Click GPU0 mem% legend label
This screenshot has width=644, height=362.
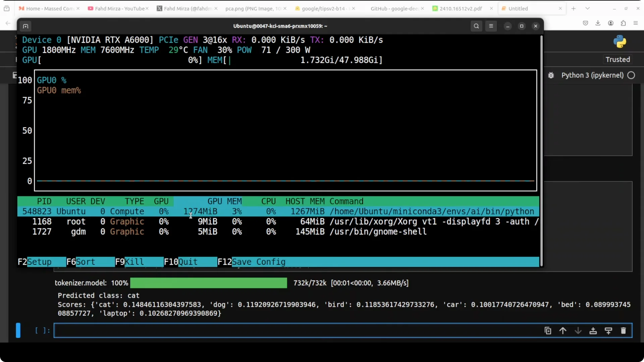(x=59, y=90)
